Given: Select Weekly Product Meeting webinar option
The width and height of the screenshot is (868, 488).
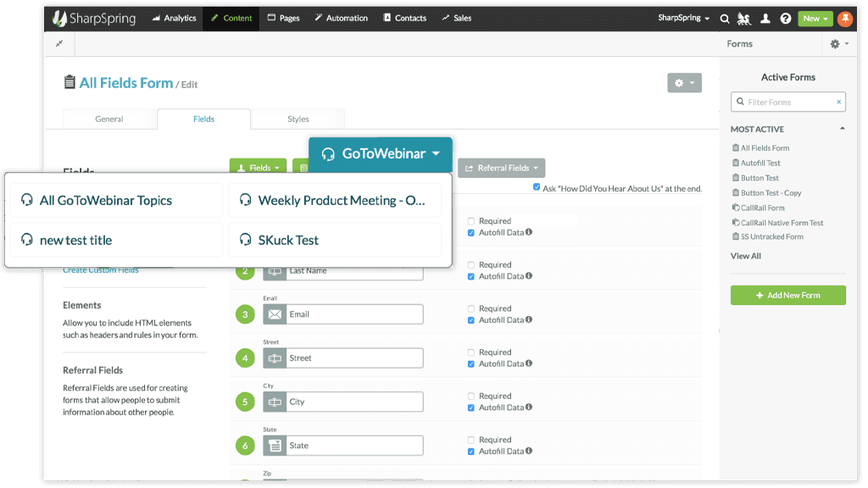Looking at the screenshot, I should pos(335,200).
